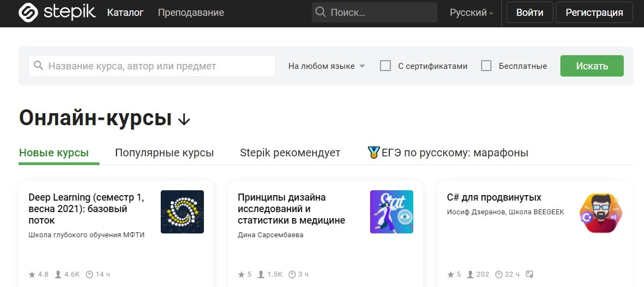Open the ЕГЭ по русскому: марафоны tab
The image size is (644, 287).
pyautogui.click(x=448, y=153)
